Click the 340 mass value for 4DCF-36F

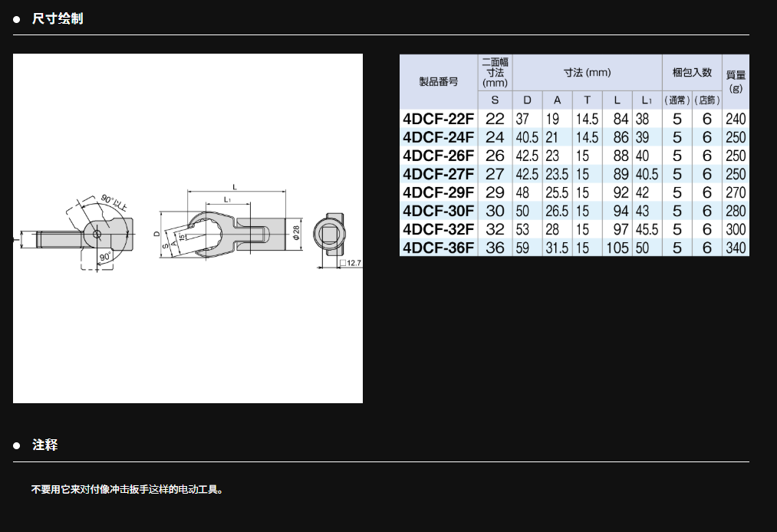click(736, 248)
